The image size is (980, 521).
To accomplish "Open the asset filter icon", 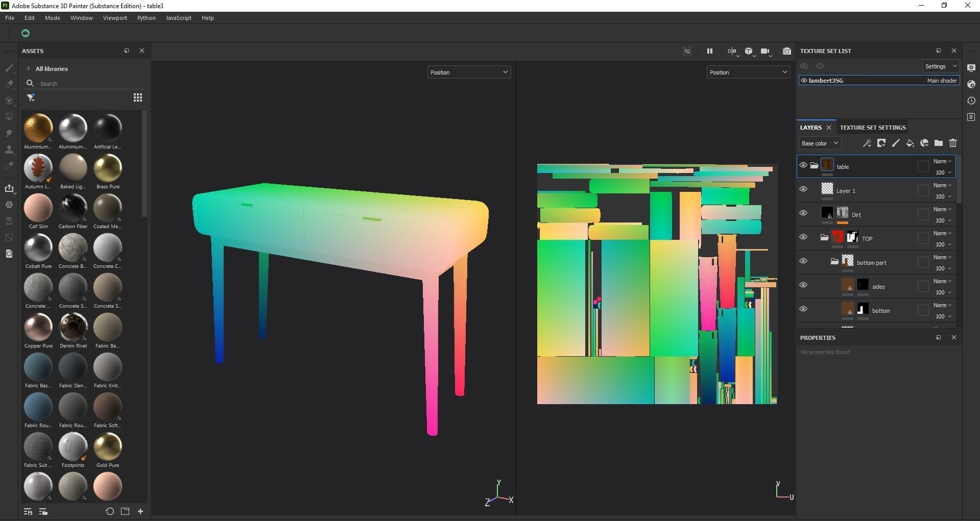I will tap(31, 97).
